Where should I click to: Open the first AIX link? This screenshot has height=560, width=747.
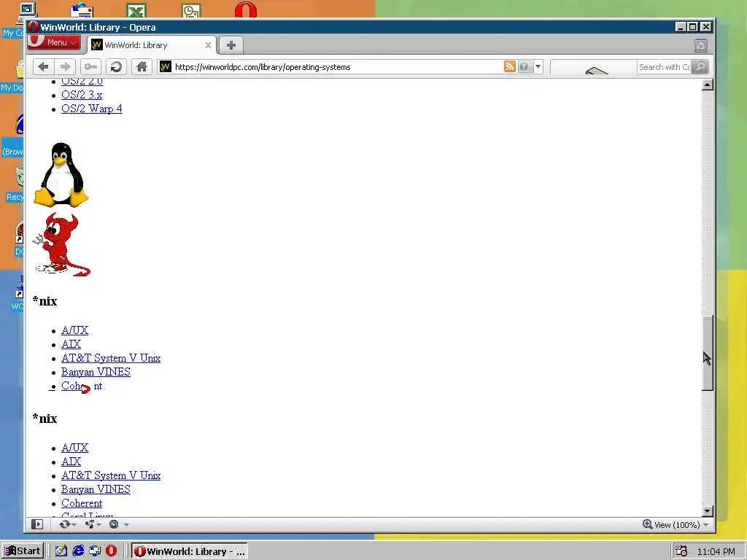[x=71, y=344]
